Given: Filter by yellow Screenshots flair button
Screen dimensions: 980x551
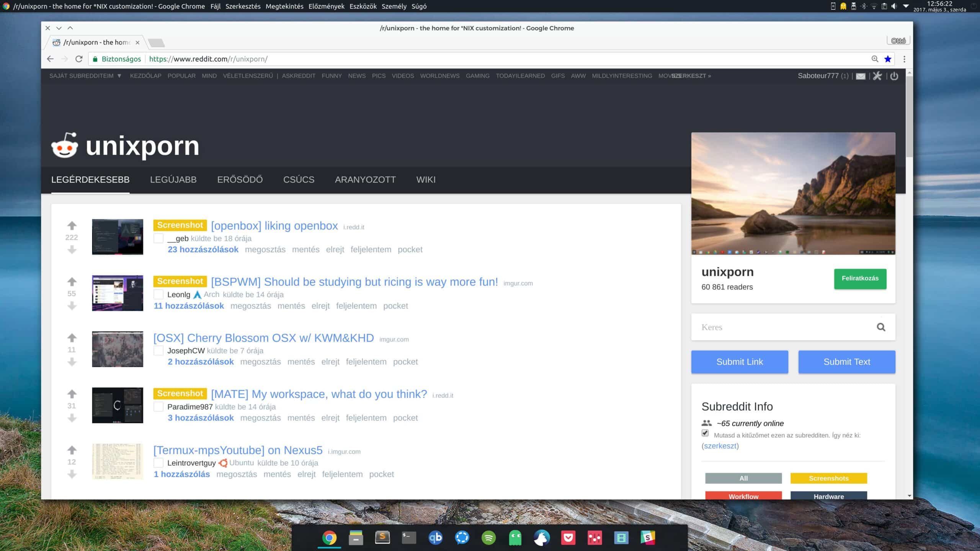Looking at the screenshot, I should tap(829, 478).
